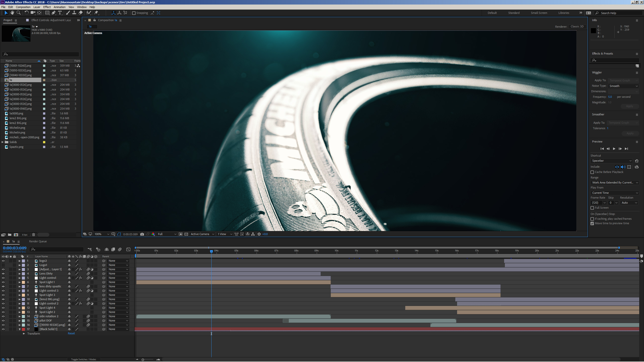
Task: Select the Horizontal Type tool
Action: (60, 13)
